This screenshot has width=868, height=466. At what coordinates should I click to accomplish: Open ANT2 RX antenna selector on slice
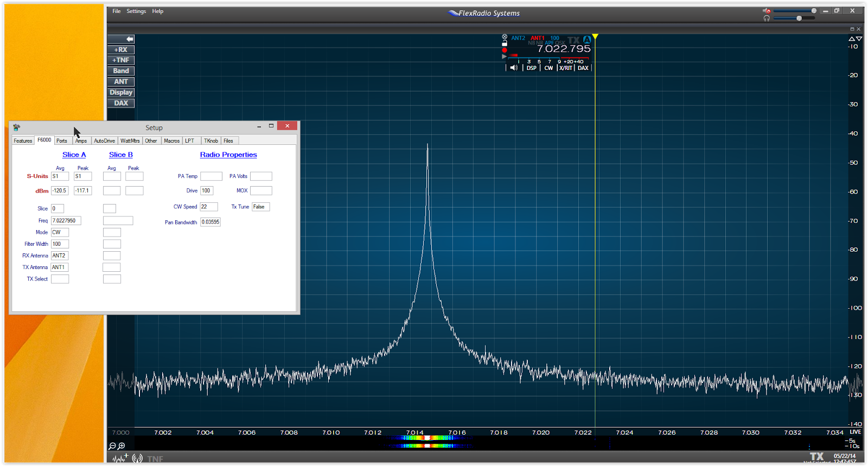click(x=518, y=38)
